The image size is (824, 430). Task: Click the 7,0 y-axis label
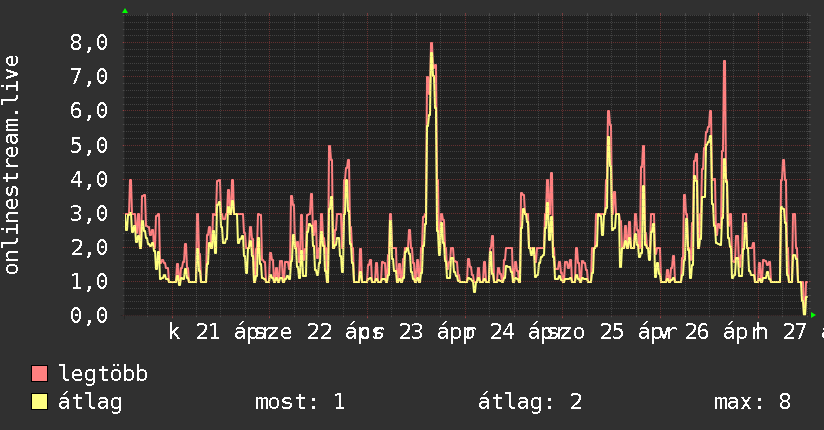click(89, 77)
